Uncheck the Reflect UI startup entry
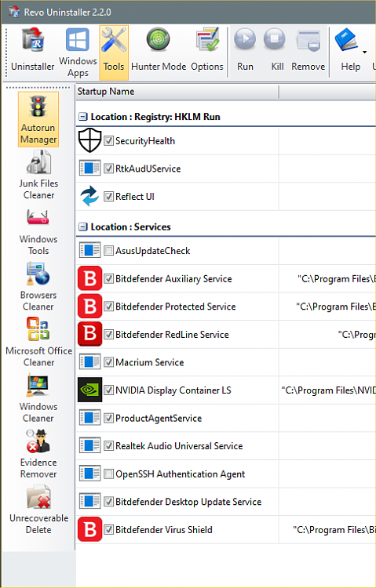The width and height of the screenshot is (376, 588). pos(108,197)
